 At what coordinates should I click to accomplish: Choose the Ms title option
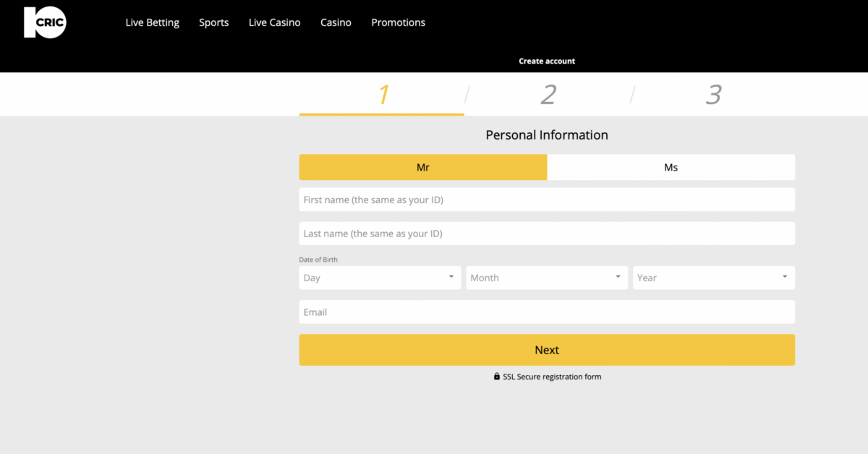point(671,167)
